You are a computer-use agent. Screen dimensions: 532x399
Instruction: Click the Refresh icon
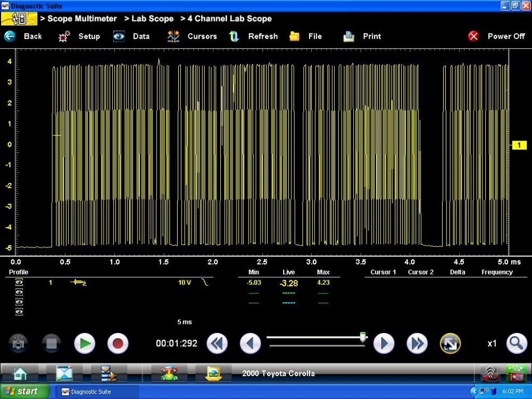click(x=234, y=37)
